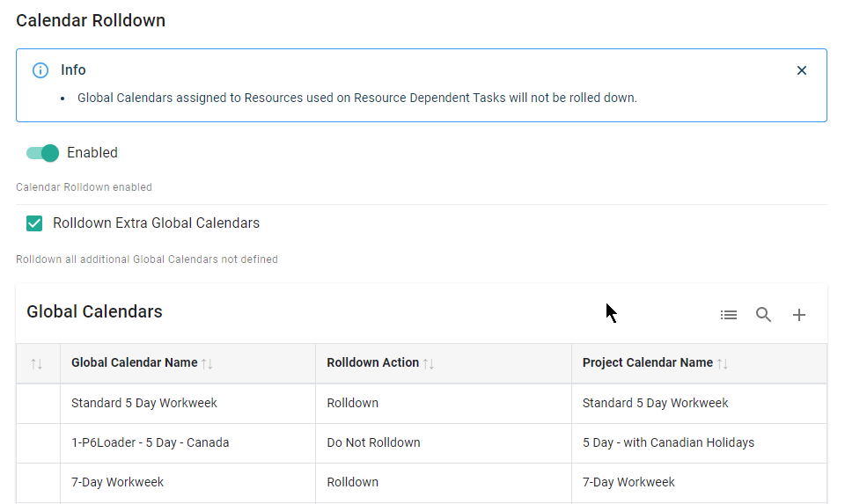The height and width of the screenshot is (504, 845).
Task: Select the 1-P6Loader - 5 Day - Canada row
Action: (151, 442)
